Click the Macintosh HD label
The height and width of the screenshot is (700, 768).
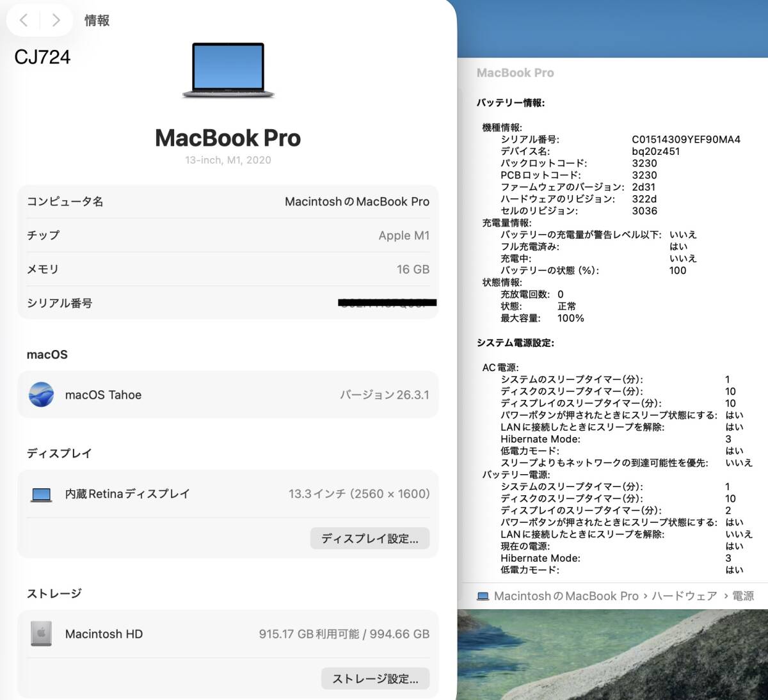pos(104,634)
